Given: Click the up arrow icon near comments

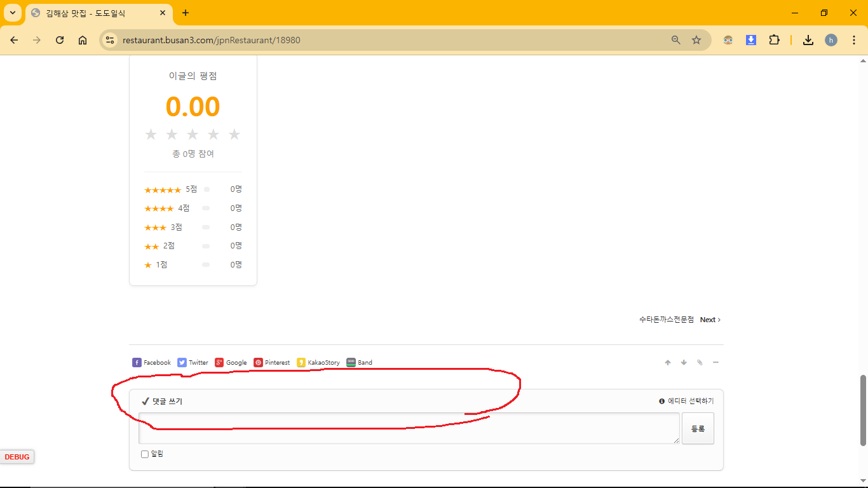Looking at the screenshot, I should pyautogui.click(x=668, y=363).
